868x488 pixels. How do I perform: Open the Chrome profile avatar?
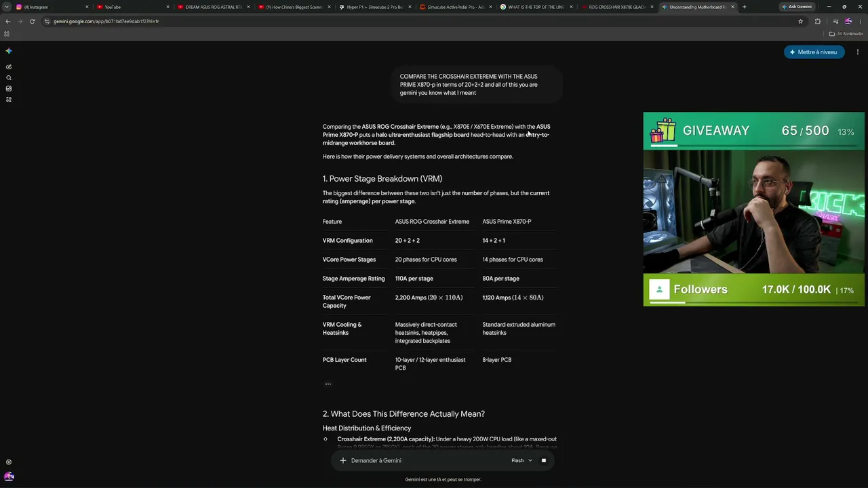(848, 22)
